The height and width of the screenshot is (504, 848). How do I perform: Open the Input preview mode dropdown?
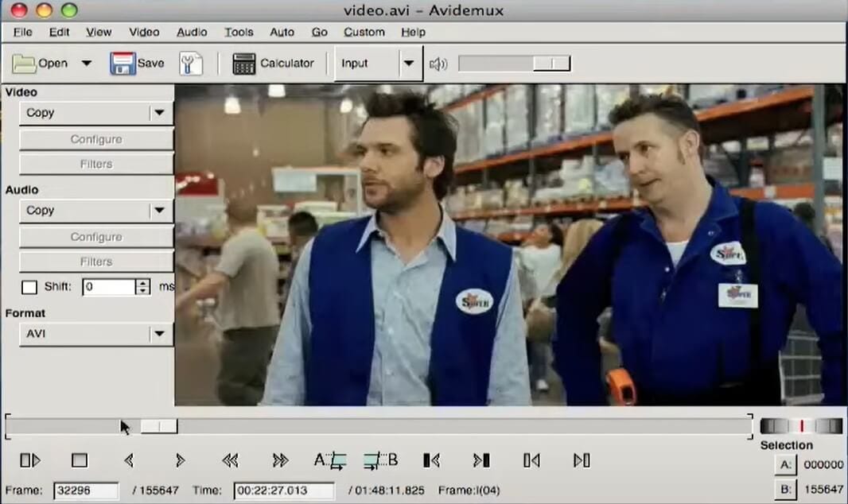[378, 64]
